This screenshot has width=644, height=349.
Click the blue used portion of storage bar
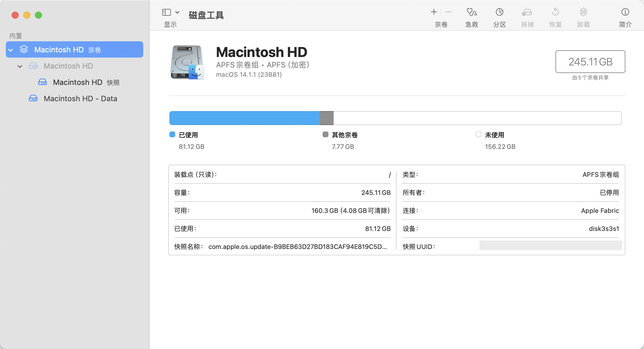coord(244,118)
